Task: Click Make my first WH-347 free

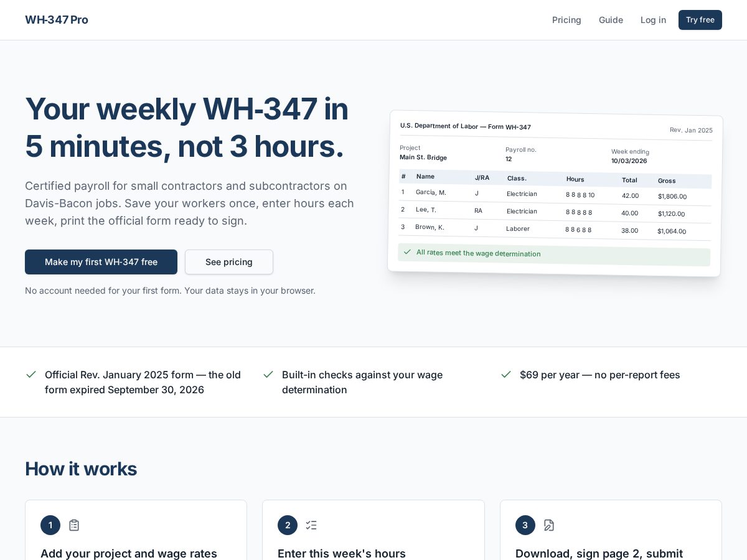Action: (101, 262)
